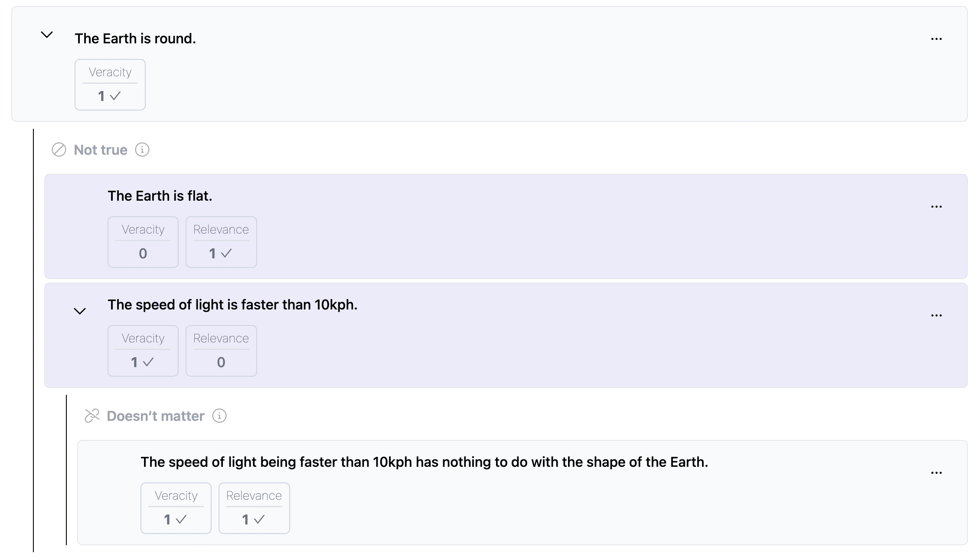Click the 'Not true' prohibition icon
The width and height of the screenshot is (980, 560).
point(59,150)
